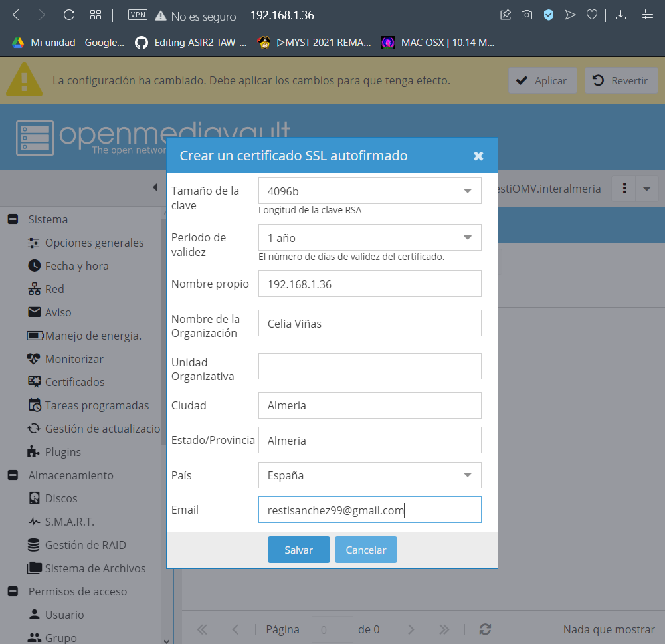Collapse the 'Permisos de acceso' section
665x644 pixels.
click(x=13, y=591)
